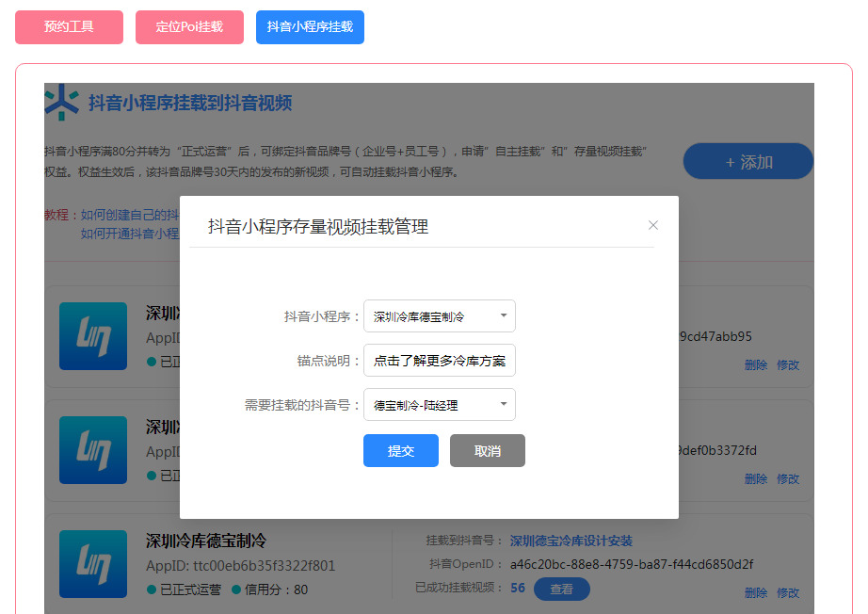This screenshot has width=868, height=614.
Task: Click the dialog title 抖音小程序存量视频挂载管理
Action: pyautogui.click(x=318, y=226)
